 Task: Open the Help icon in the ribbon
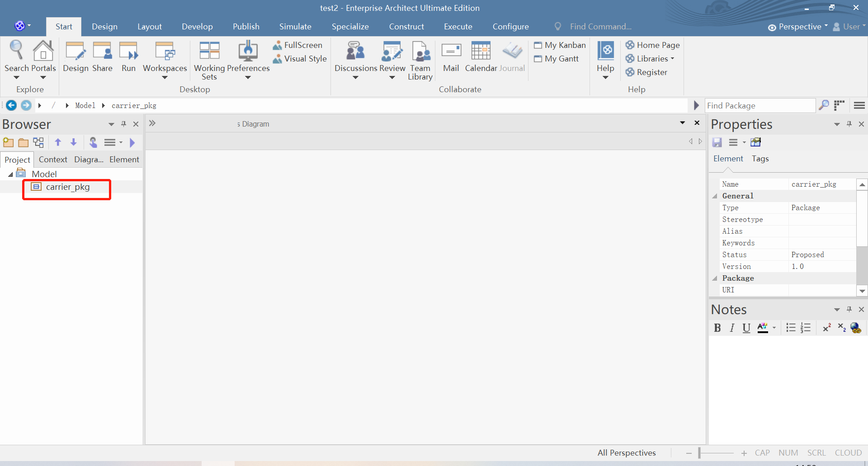tap(605, 51)
